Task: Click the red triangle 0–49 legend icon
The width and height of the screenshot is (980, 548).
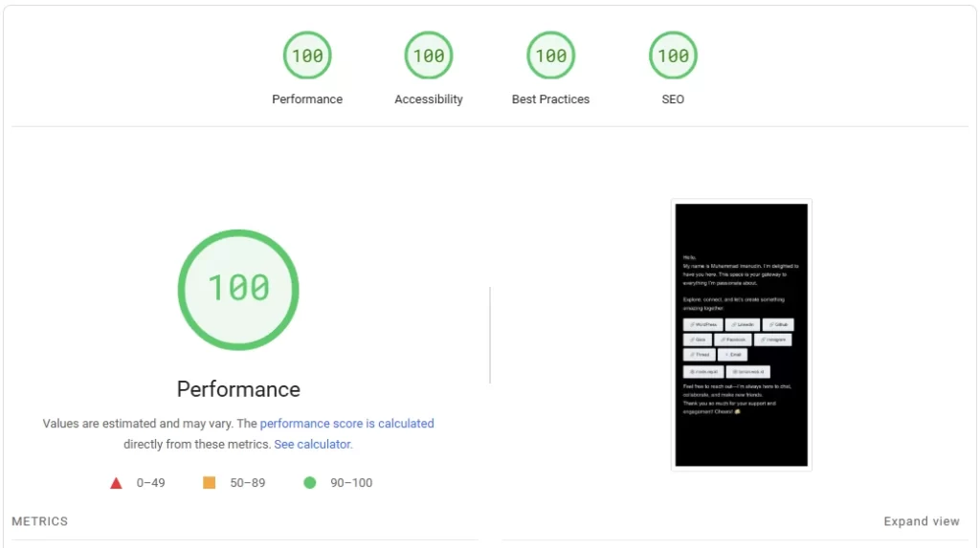Action: (x=116, y=483)
